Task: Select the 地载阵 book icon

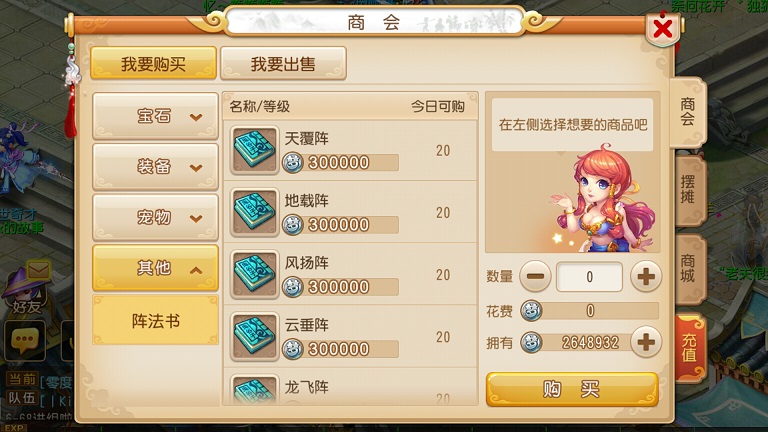Action: [x=254, y=212]
